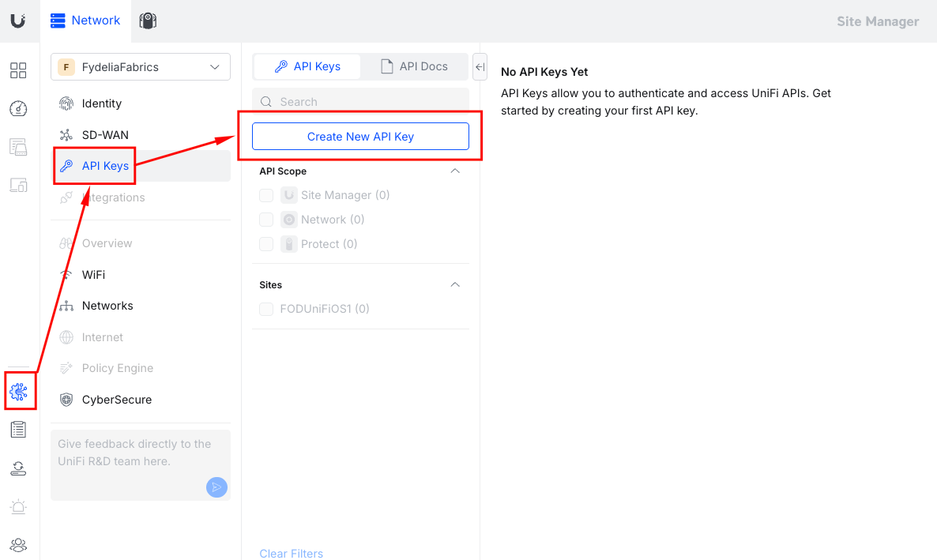This screenshot has height=560, width=937.
Task: Open the speedometer icon in sidebar
Action: point(18,109)
